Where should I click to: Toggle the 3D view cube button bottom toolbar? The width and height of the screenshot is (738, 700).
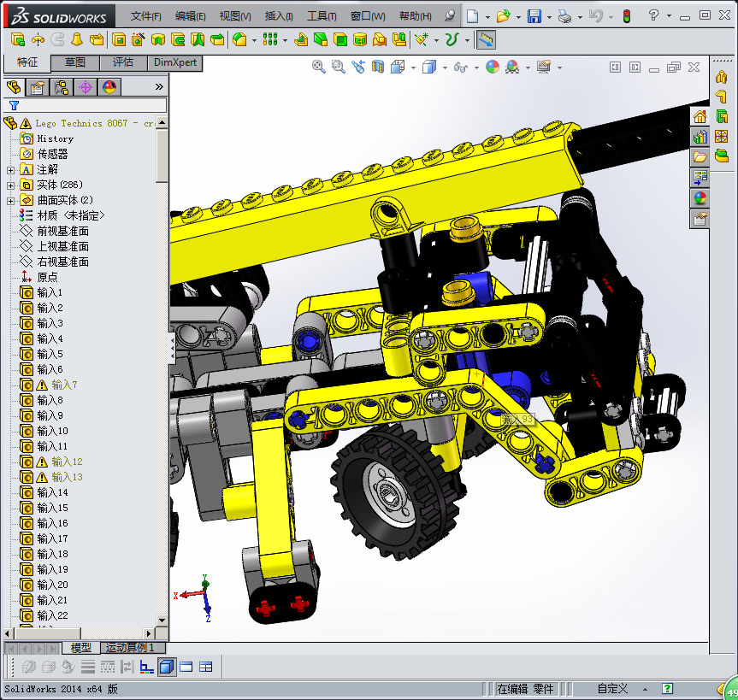pyautogui.click(x=167, y=667)
